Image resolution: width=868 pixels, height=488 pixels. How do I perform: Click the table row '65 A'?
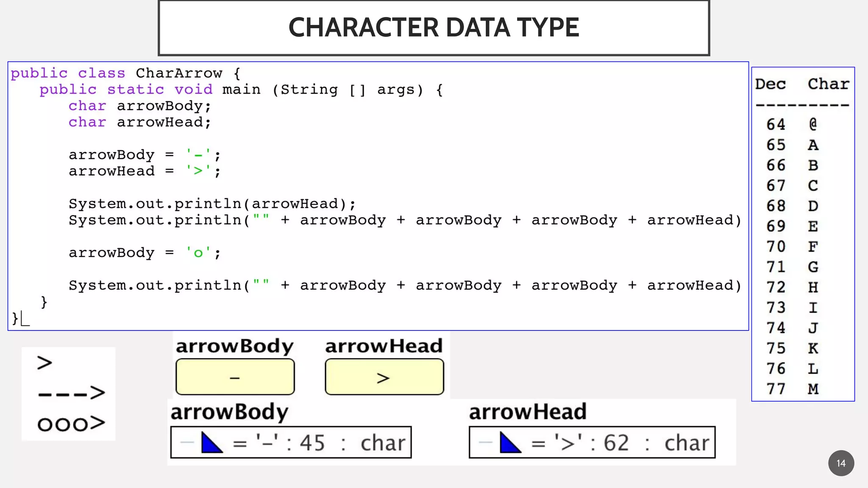point(792,145)
